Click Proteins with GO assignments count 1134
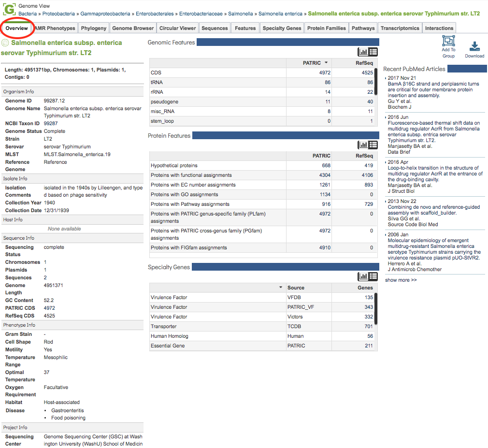488x448 pixels. point(325,194)
